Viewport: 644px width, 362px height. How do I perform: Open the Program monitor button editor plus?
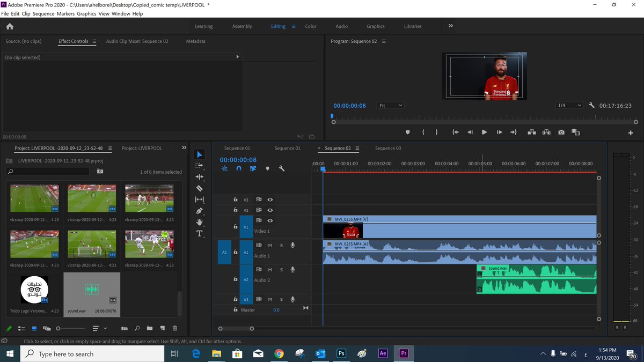pos(631,133)
